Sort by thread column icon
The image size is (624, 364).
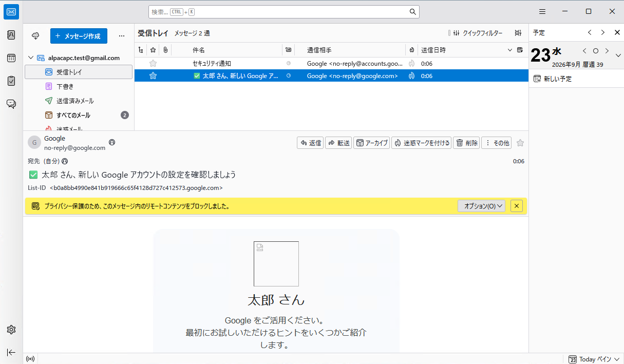141,50
